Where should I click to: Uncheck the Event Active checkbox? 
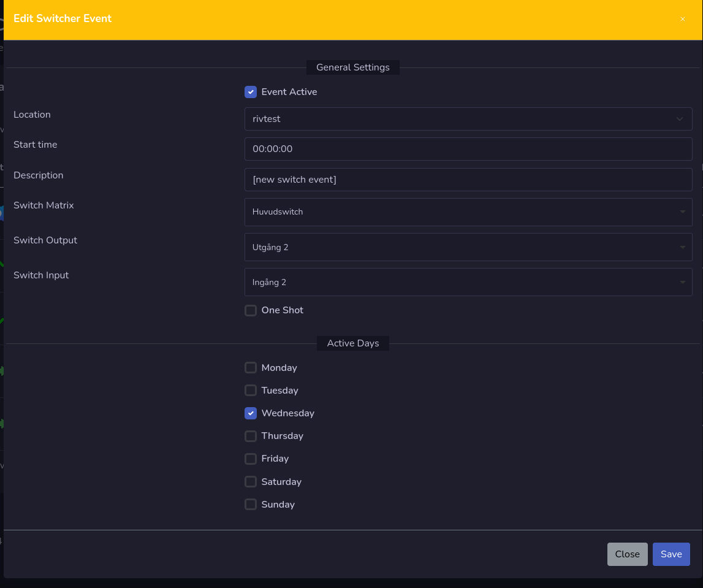click(x=251, y=92)
